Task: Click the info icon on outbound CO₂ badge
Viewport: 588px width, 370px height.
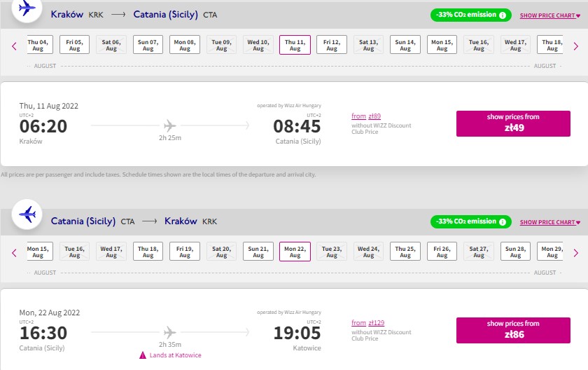Action: (503, 15)
